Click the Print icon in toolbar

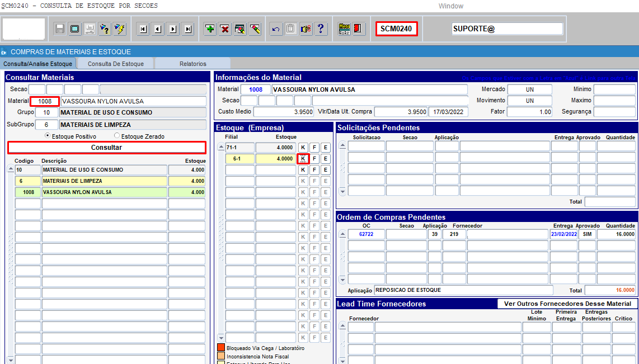pos(90,29)
